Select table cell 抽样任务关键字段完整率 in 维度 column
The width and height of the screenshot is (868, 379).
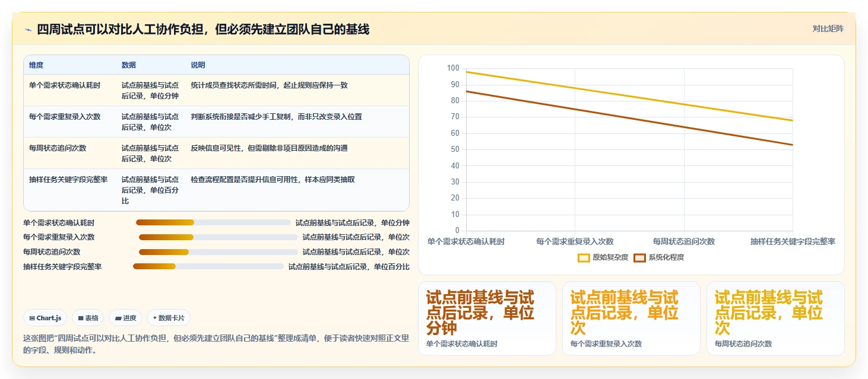[x=68, y=180]
